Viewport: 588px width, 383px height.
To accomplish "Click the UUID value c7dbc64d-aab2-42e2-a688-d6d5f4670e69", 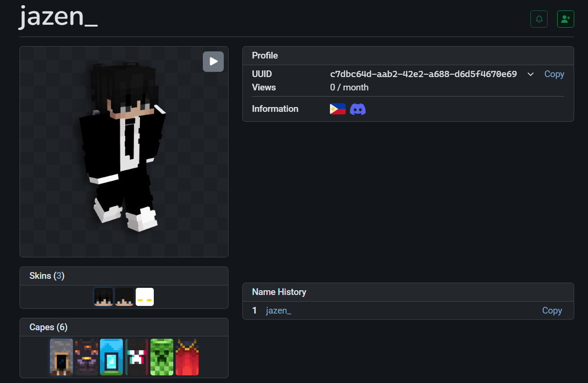I will tap(423, 74).
